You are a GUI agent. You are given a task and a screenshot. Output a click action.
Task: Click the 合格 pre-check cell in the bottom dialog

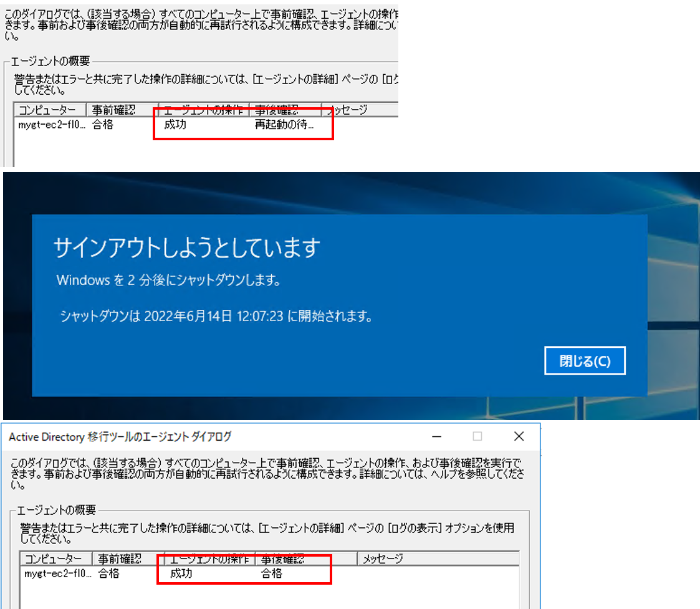(x=109, y=573)
